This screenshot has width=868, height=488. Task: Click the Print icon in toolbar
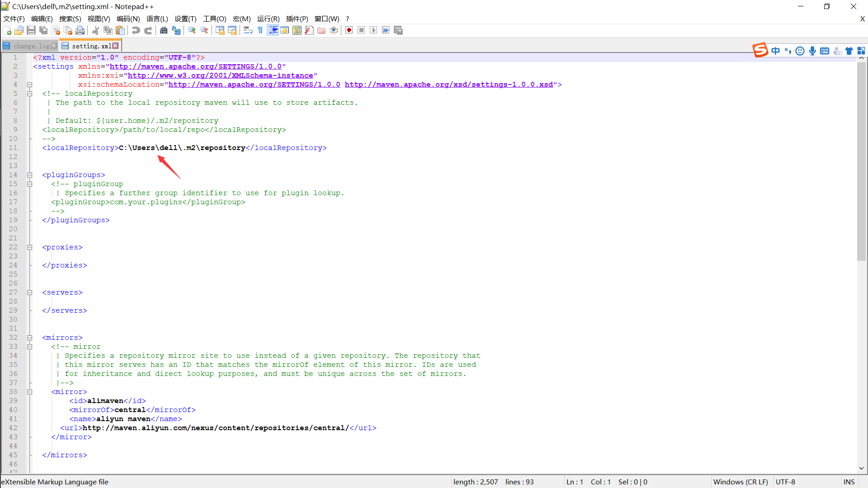click(80, 30)
